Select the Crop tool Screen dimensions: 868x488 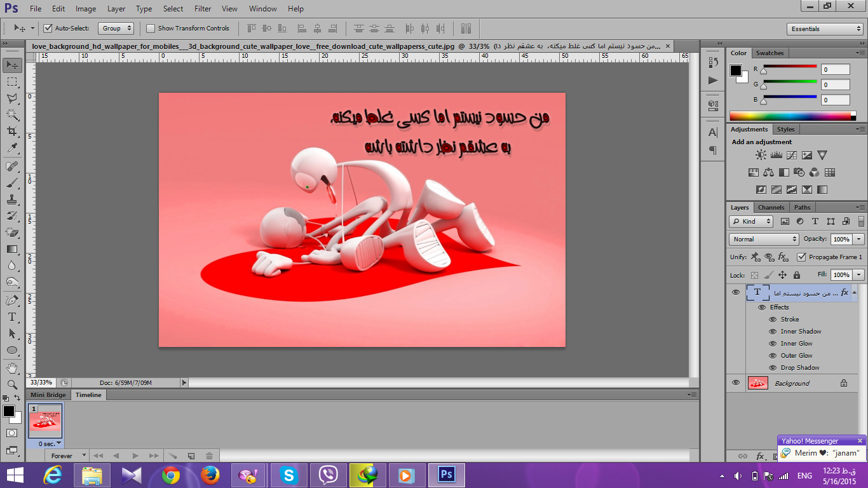(x=12, y=132)
